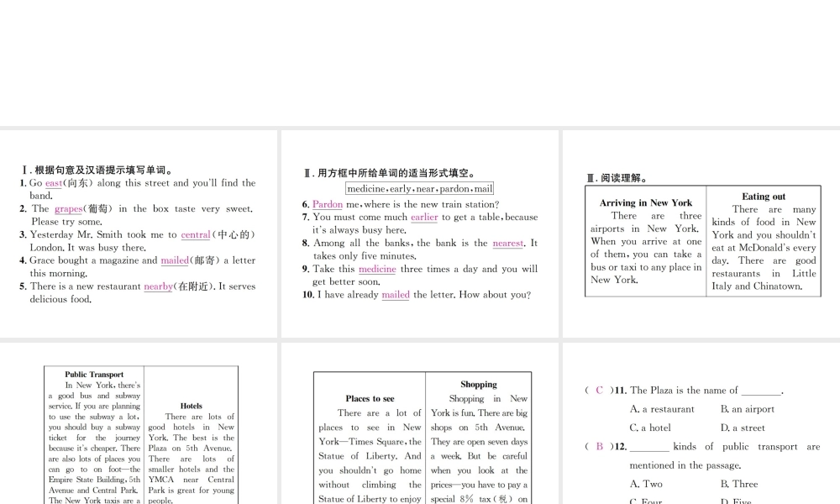This screenshot has height=504, width=840.
Task: Select the slide with Arriving in New York table
Action: pyautogui.click(x=701, y=234)
